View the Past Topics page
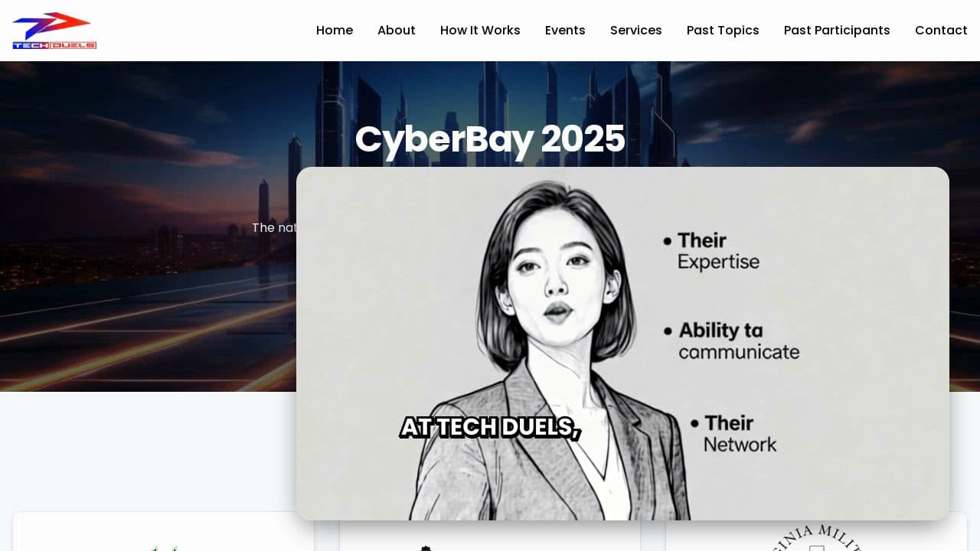 pos(723,31)
